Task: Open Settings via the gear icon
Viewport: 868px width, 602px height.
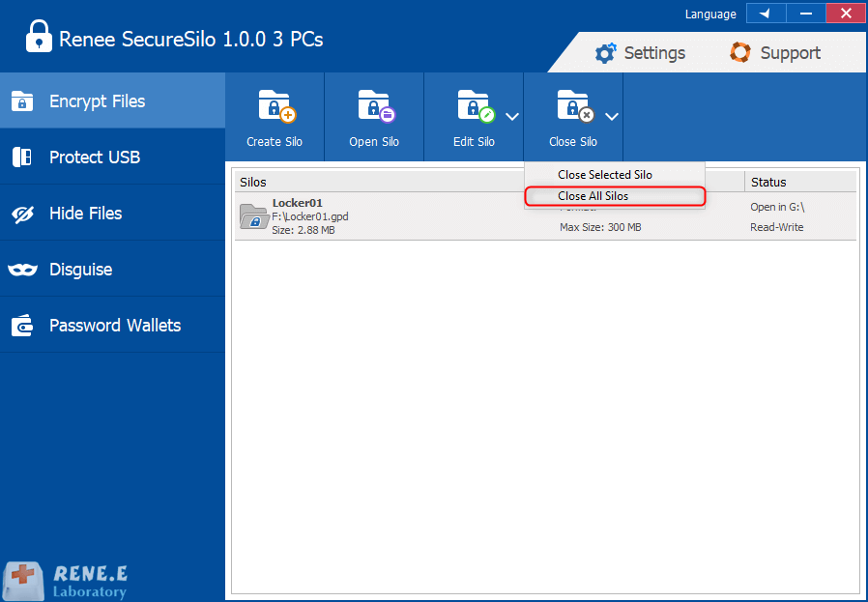Action: pyautogui.click(x=605, y=53)
